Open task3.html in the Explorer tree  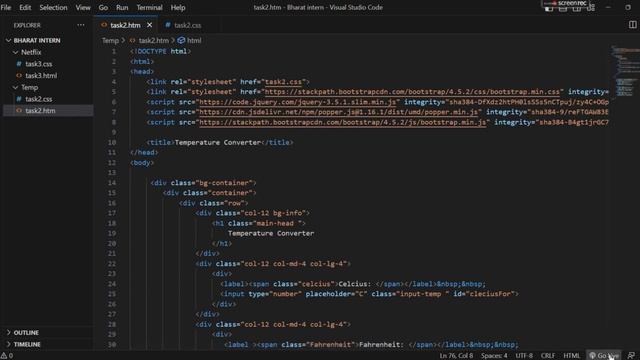41,76
